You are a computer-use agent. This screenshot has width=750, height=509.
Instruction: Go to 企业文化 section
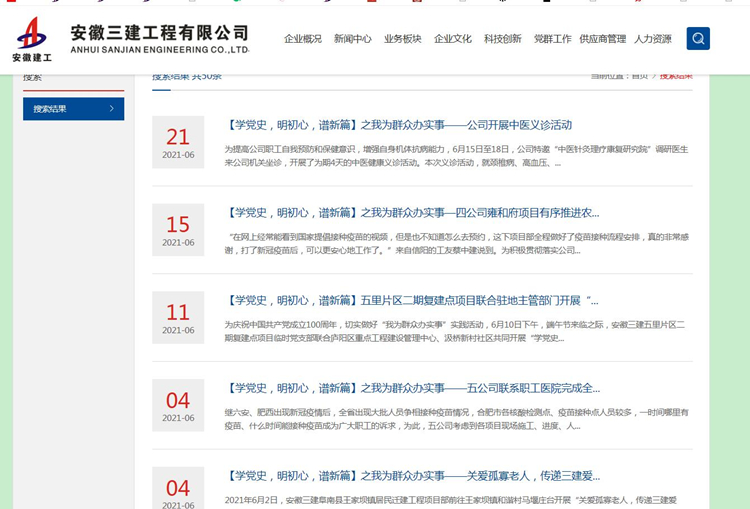pyautogui.click(x=452, y=39)
